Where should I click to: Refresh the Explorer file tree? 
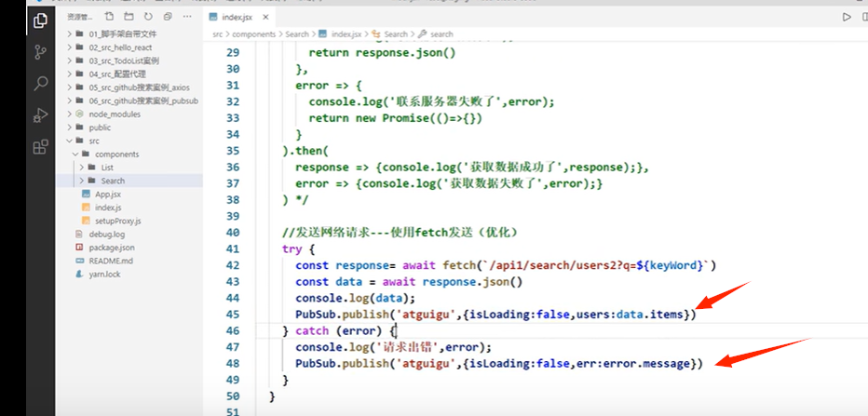coord(148,17)
